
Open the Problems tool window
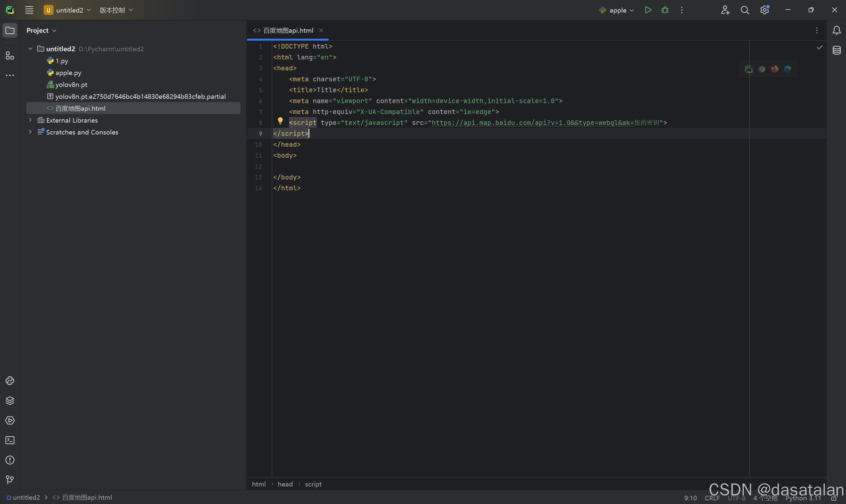coord(10,460)
